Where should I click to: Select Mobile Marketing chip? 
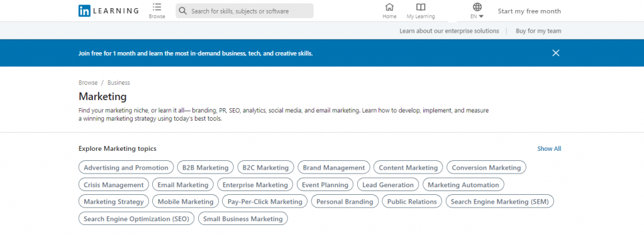(x=186, y=202)
